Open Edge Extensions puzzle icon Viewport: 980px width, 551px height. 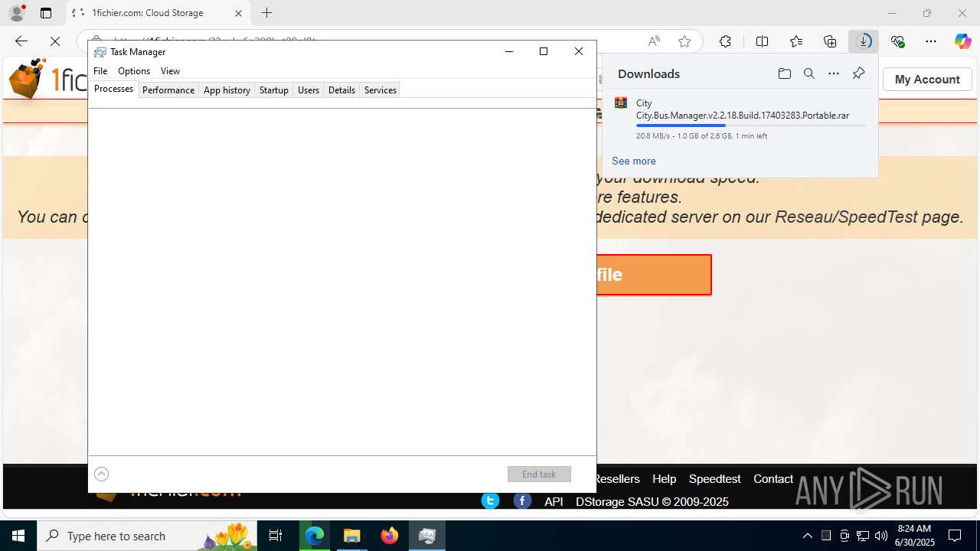coord(725,41)
